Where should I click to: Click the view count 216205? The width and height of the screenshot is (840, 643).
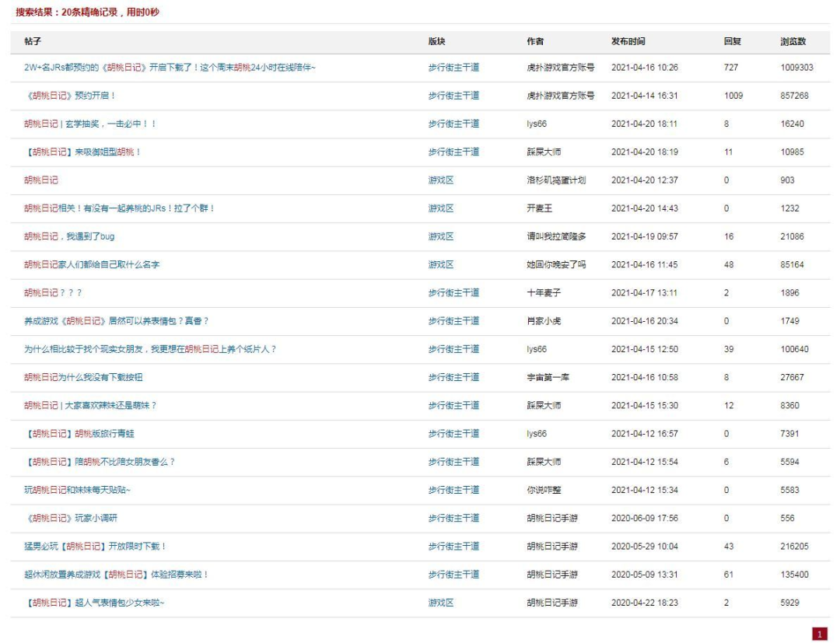[x=794, y=547]
